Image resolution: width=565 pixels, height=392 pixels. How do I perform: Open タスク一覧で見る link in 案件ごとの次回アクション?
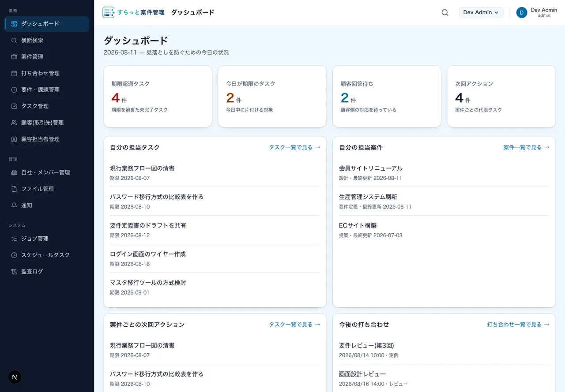(294, 325)
